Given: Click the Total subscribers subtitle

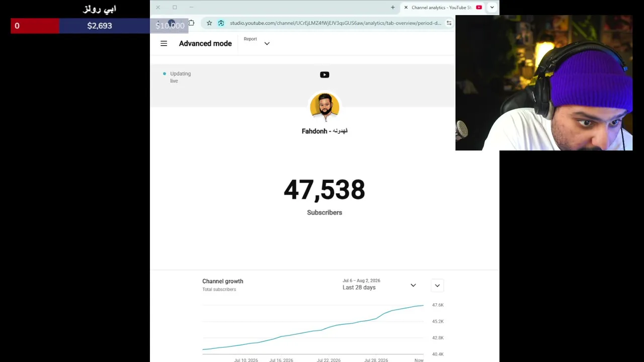Looking at the screenshot, I should [219, 290].
